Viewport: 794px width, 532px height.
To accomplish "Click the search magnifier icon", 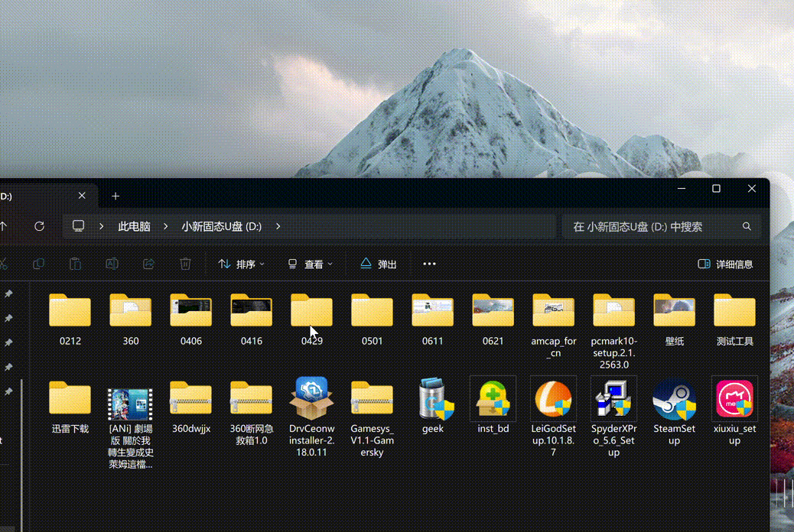I will (x=747, y=226).
